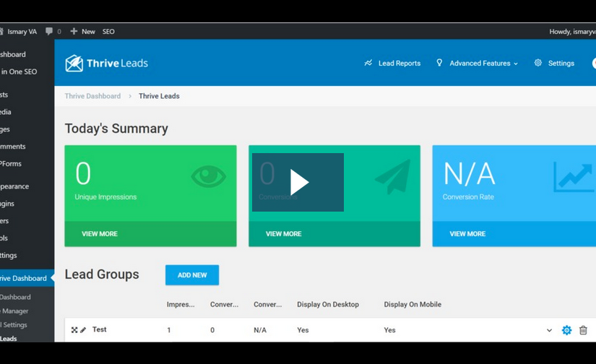Image resolution: width=596 pixels, height=364 pixels.
Task: Click New in the admin bar
Action: [88, 32]
